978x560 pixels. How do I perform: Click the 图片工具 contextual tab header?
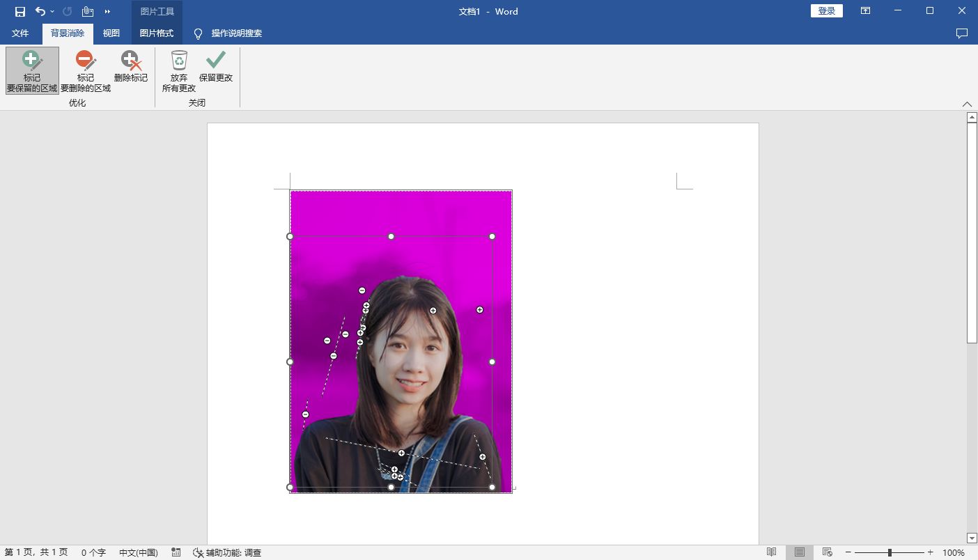(x=157, y=11)
